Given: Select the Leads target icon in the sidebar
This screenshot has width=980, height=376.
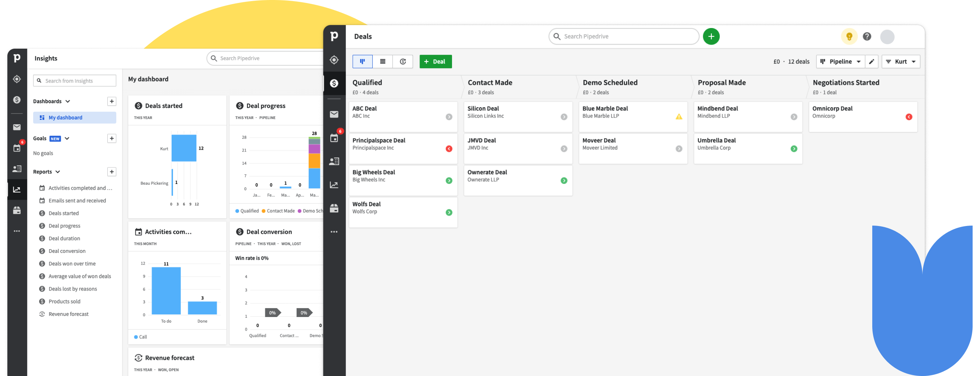Looking at the screenshot, I should (x=334, y=60).
